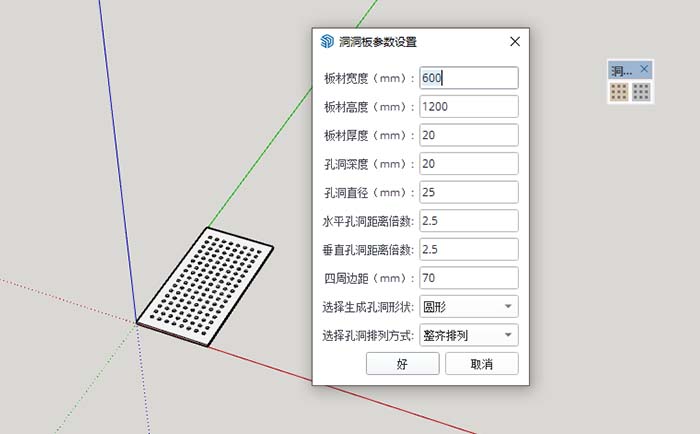Viewport: 700px width, 434px height.
Task: Click the 垂直孔洞距离倍数 input field
Action: click(x=469, y=249)
